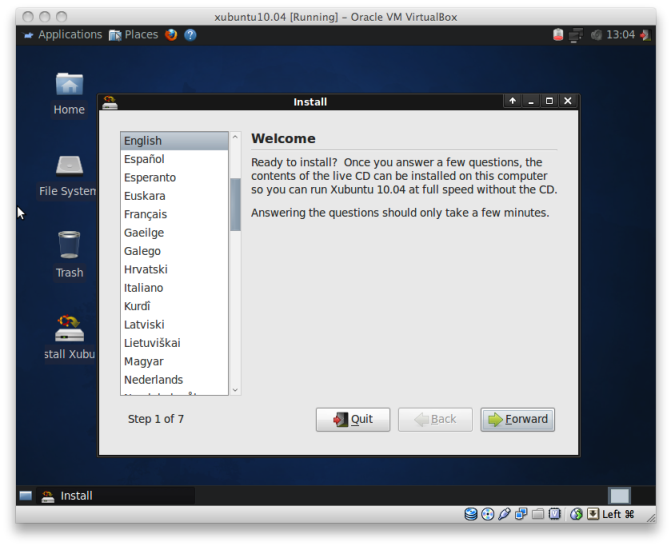
Task: Click the red notification icon in the panel
Action: coord(558,35)
